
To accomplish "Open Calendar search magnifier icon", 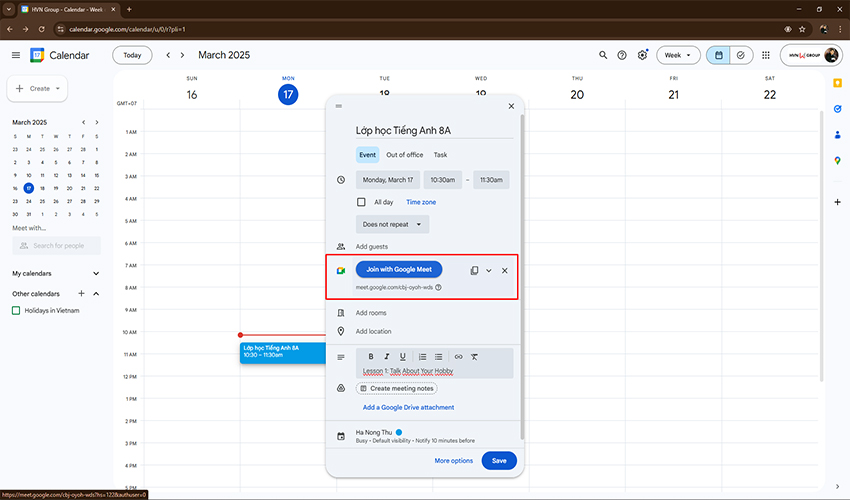I will [603, 55].
